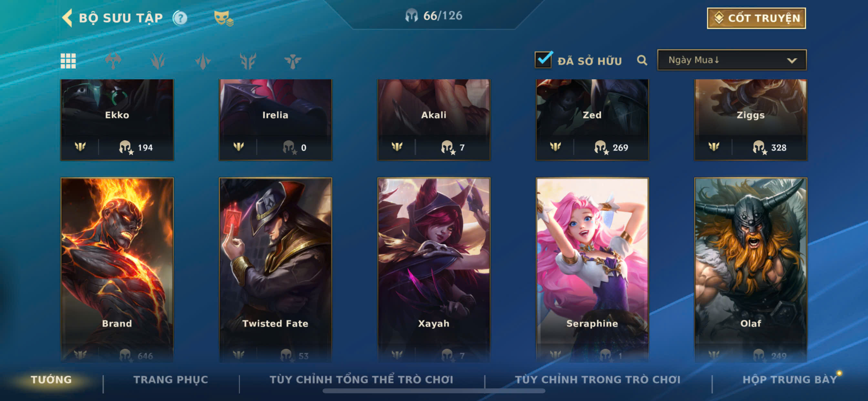
Task: Uncheck the Đã Sở Hữu checkbox
Action: point(543,60)
